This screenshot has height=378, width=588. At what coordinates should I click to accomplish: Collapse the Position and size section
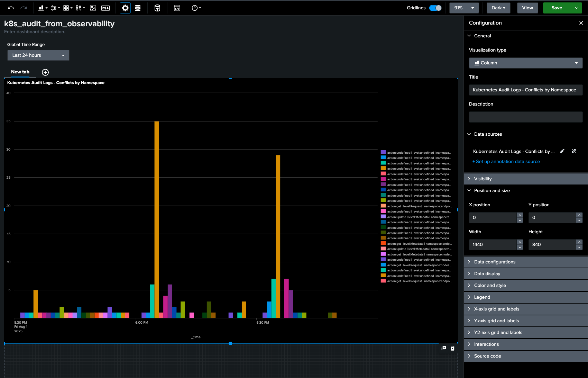coord(492,190)
